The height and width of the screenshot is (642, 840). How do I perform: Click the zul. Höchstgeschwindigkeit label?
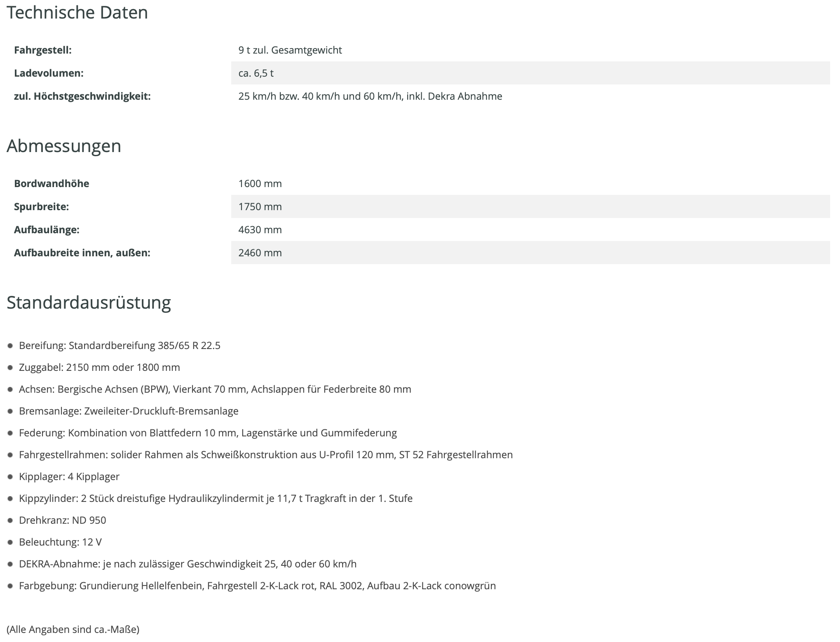click(82, 96)
